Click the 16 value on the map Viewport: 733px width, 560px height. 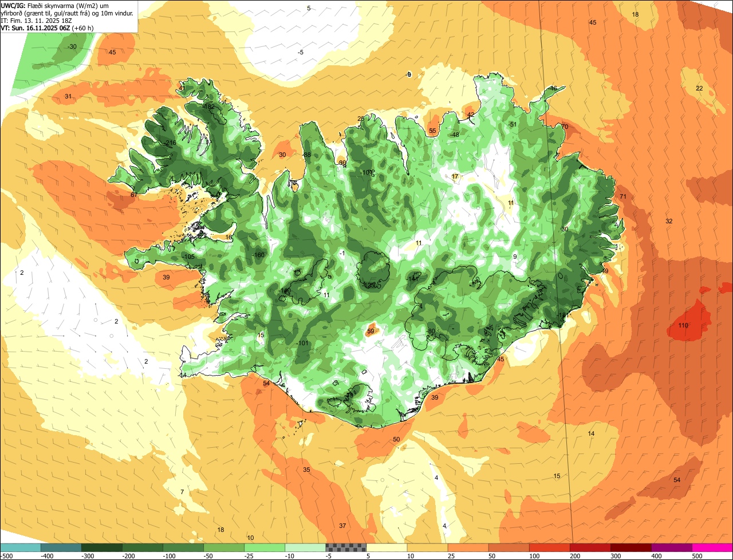(228, 237)
